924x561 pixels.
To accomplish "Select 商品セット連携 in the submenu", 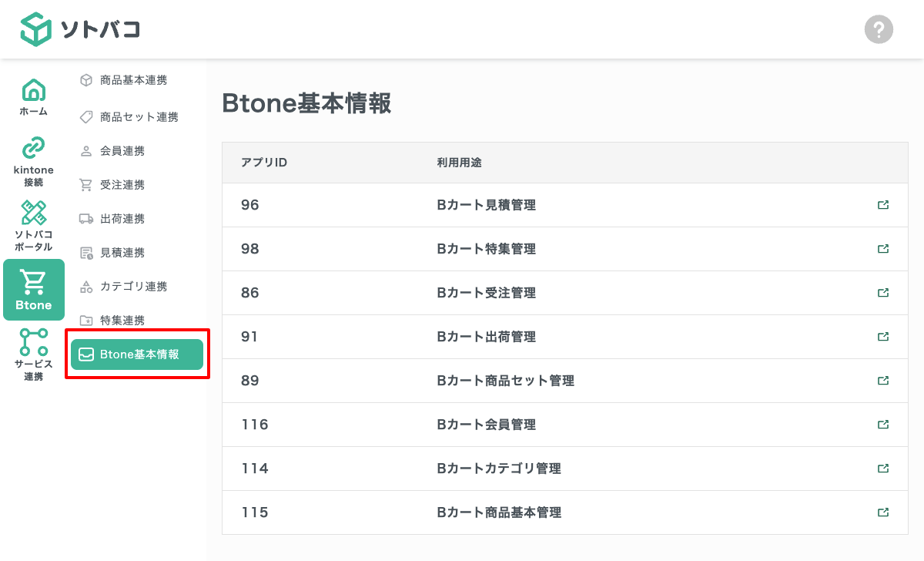I will [x=139, y=117].
